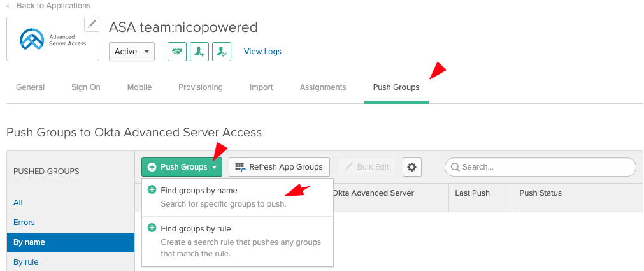Click the user checkmark icon button

click(221, 52)
